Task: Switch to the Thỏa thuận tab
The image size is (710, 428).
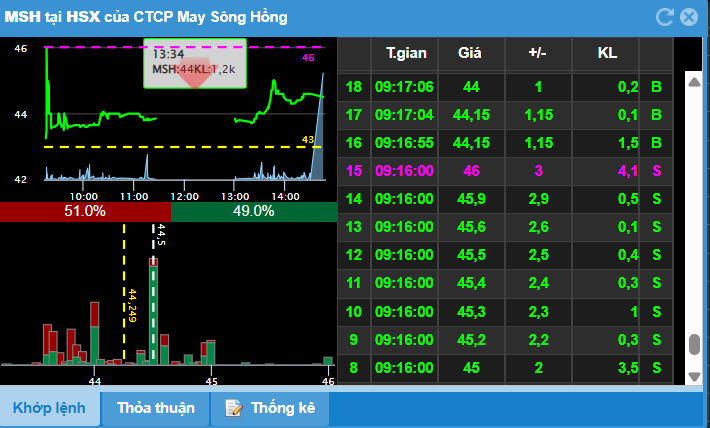Action: [x=155, y=409]
